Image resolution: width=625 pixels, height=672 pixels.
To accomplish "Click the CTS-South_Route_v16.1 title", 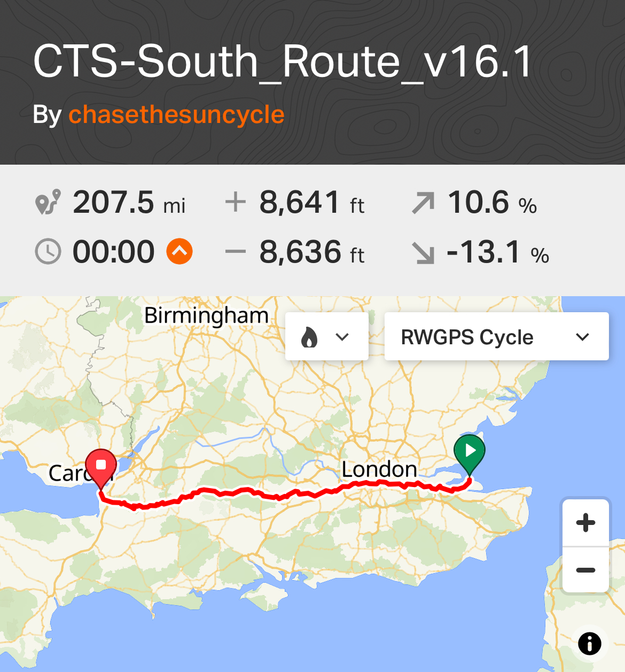I will click(x=283, y=61).
